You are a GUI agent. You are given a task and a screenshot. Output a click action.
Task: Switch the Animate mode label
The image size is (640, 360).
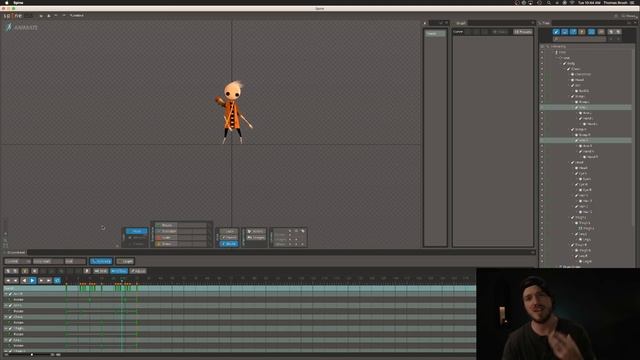click(x=22, y=27)
